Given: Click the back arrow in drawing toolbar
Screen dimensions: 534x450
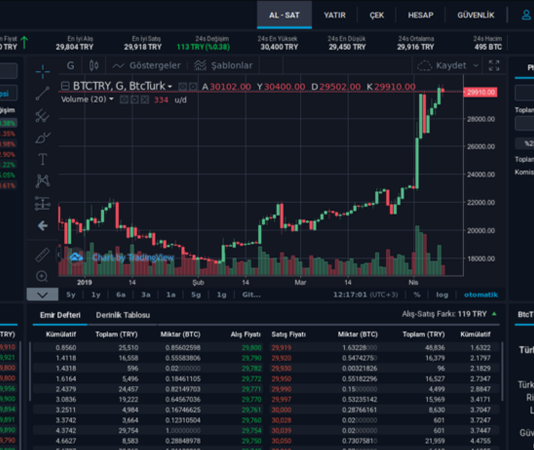Looking at the screenshot, I should [x=43, y=226].
